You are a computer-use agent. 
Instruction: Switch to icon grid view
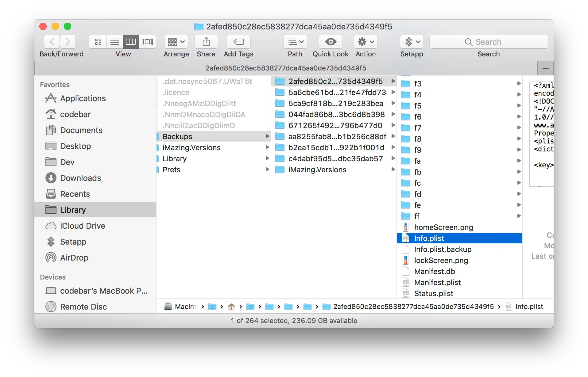point(98,42)
